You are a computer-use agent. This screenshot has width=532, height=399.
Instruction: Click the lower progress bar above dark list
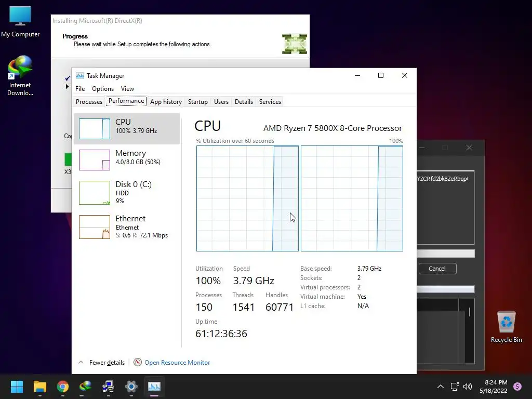[445, 289]
